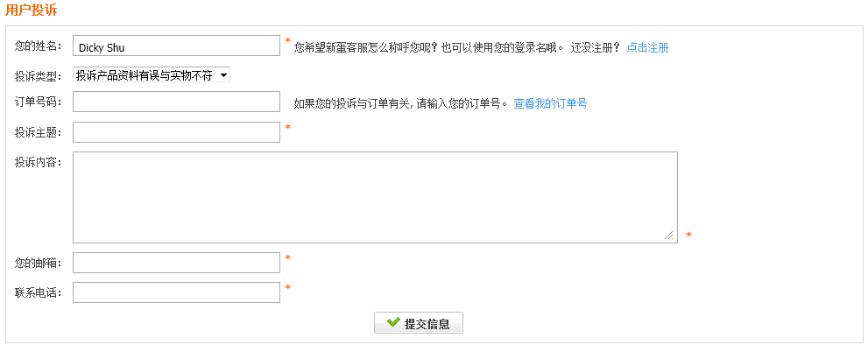Click inside the 投诉内容 large text area
Screen dimensions: 868x345
click(376, 197)
